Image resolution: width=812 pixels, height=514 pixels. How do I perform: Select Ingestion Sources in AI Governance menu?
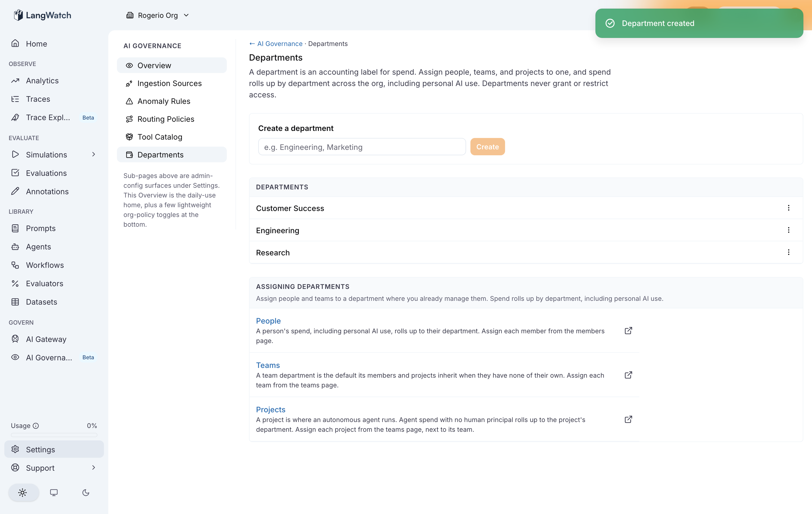pyautogui.click(x=172, y=83)
